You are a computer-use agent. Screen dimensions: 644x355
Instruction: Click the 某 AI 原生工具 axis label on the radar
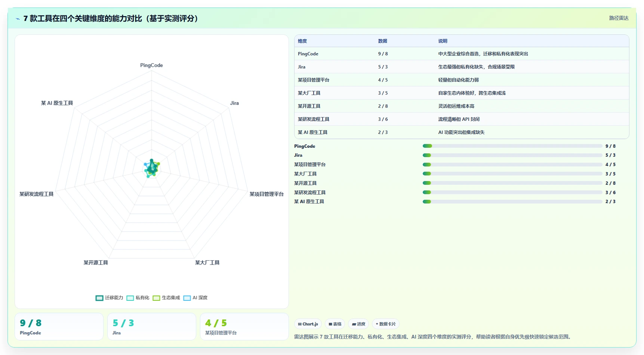pos(57,103)
